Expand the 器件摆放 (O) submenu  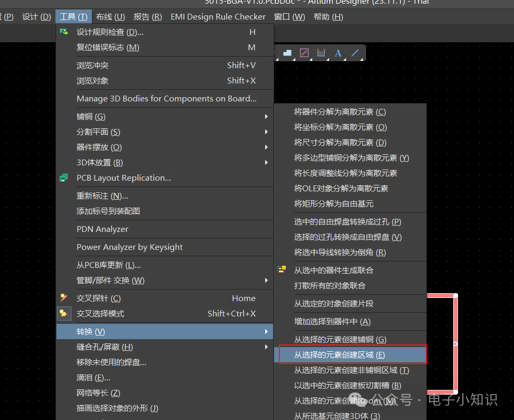point(165,147)
